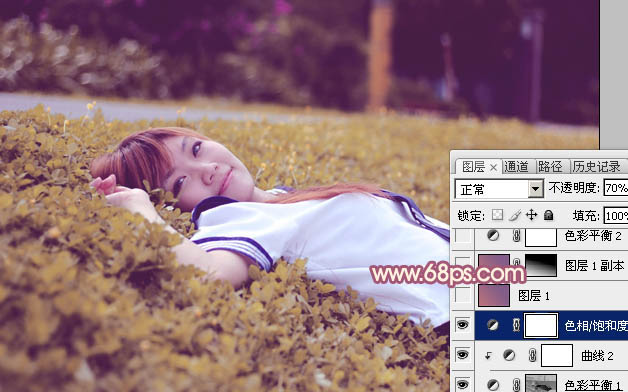
Task: Click the 填充 fill value field
Action: pos(616,216)
